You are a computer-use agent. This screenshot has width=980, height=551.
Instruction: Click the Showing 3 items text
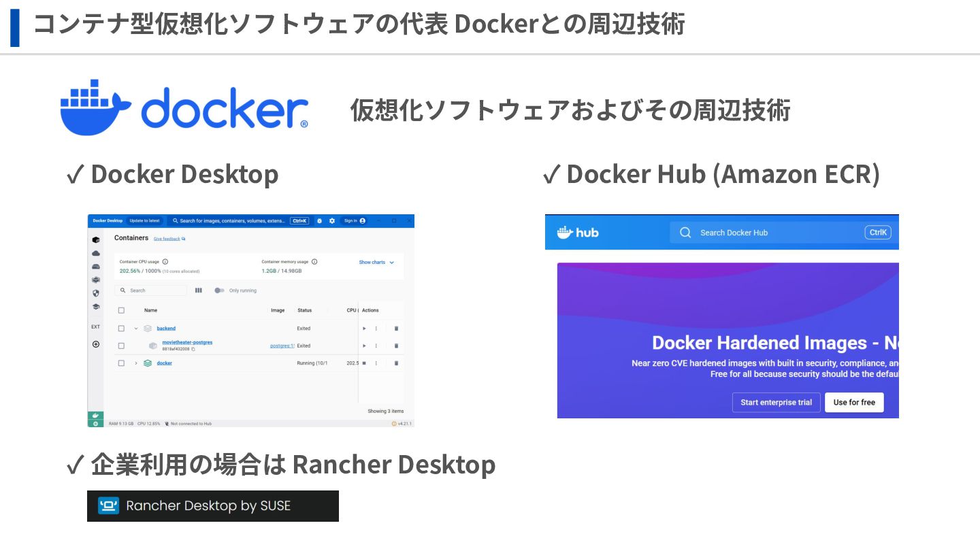click(385, 412)
